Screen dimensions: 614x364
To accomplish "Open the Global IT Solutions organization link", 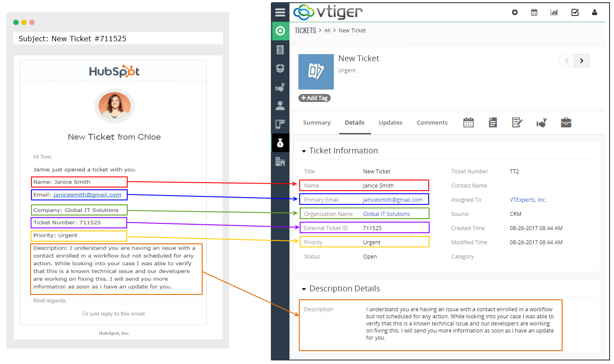I will (387, 214).
